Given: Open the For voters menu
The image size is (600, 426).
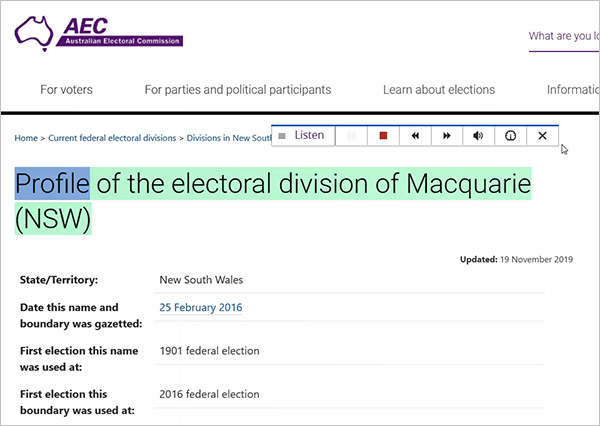Looking at the screenshot, I should (x=67, y=90).
